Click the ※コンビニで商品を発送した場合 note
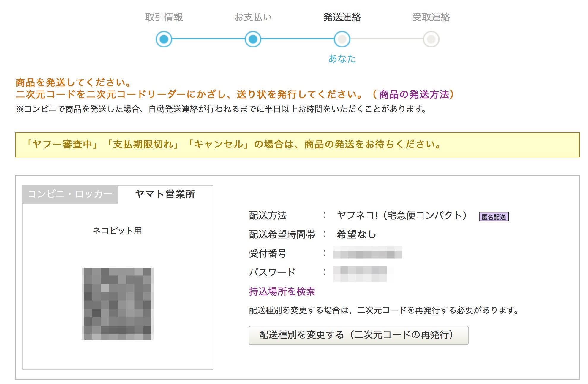The width and height of the screenshot is (588, 384). pyautogui.click(x=221, y=109)
